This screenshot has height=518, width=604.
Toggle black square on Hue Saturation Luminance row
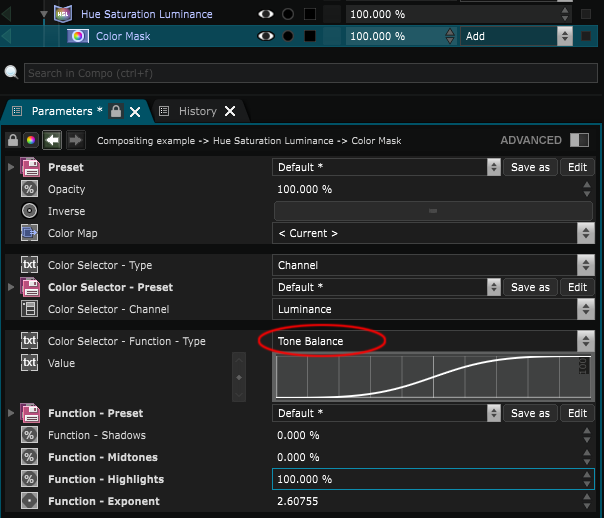(310, 14)
